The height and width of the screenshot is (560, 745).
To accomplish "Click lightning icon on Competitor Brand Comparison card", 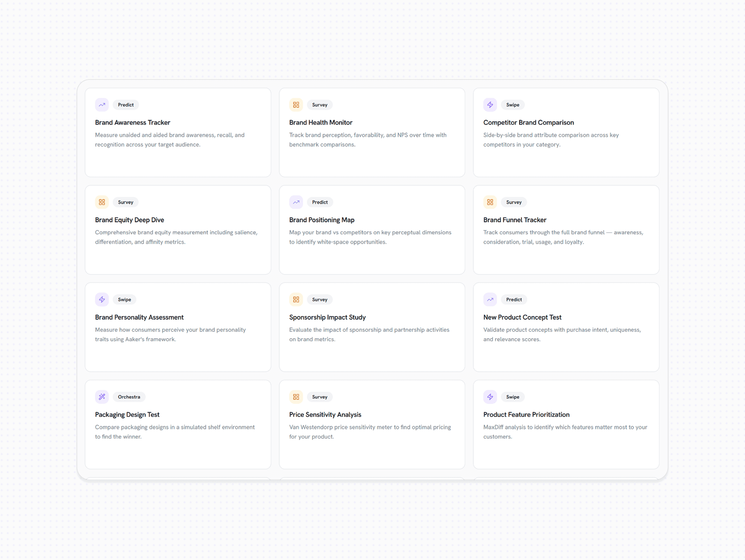I will pyautogui.click(x=490, y=105).
